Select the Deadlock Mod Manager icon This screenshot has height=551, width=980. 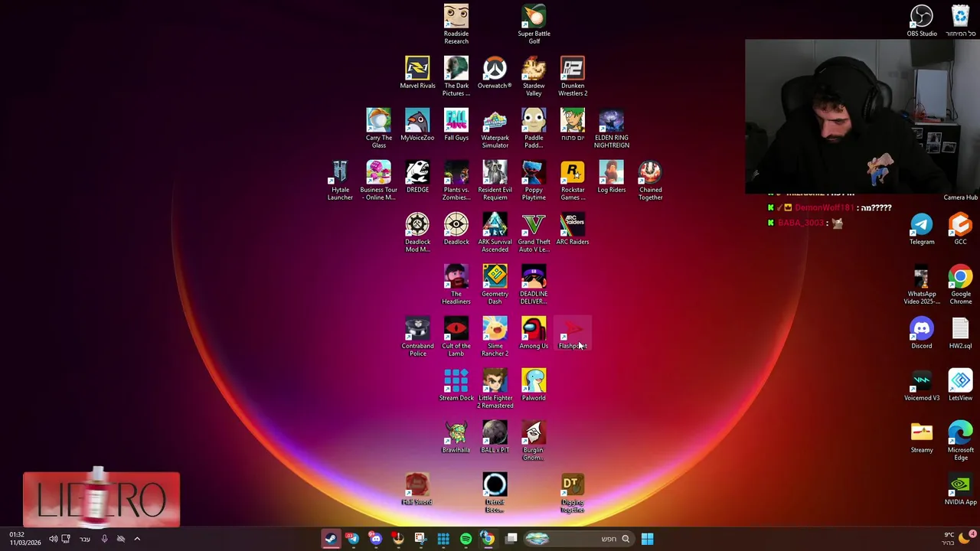coord(417,232)
